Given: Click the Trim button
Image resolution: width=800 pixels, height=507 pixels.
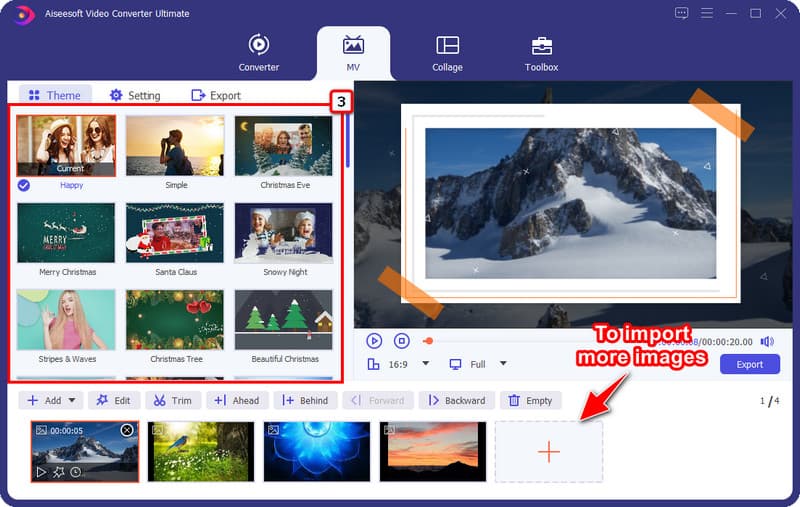Looking at the screenshot, I should pyautogui.click(x=173, y=400).
